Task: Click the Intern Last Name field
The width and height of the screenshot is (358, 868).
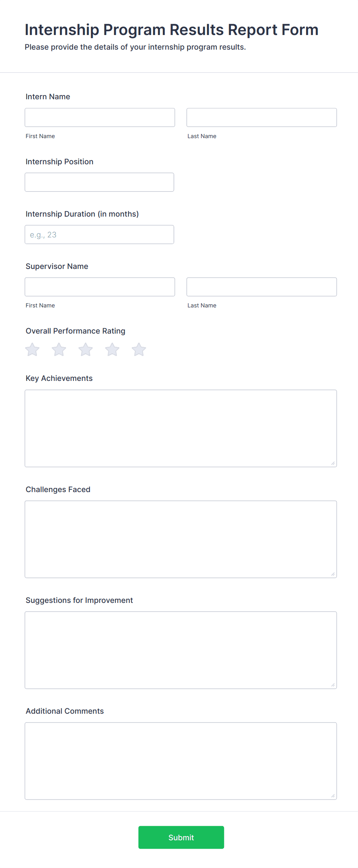Action: pos(262,117)
